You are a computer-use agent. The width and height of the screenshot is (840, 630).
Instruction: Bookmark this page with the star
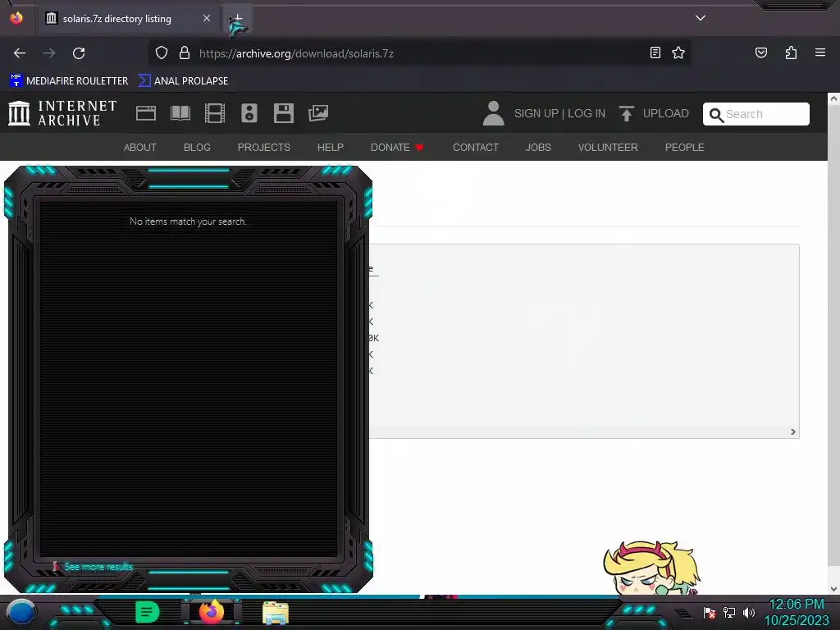[678, 52]
